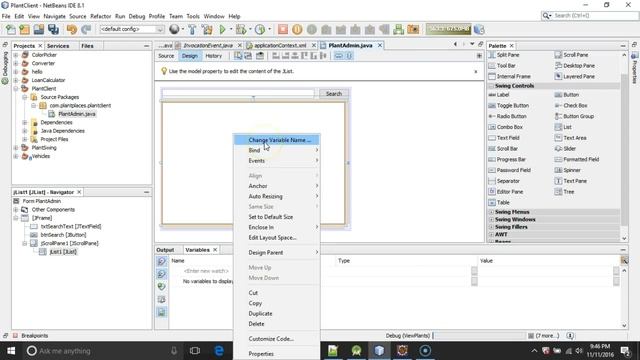The height and width of the screenshot is (360, 640).
Task: Collapse Swing Controls palette category
Action: pos(491,86)
